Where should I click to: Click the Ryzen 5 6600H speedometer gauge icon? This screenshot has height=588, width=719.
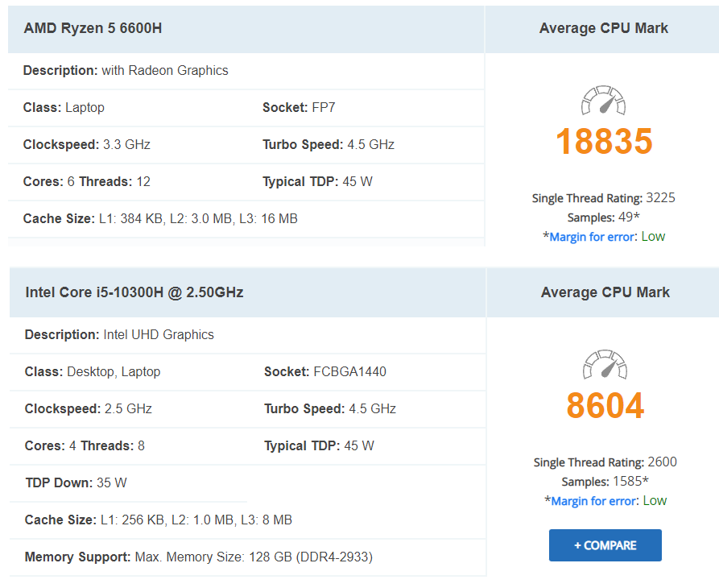click(604, 102)
